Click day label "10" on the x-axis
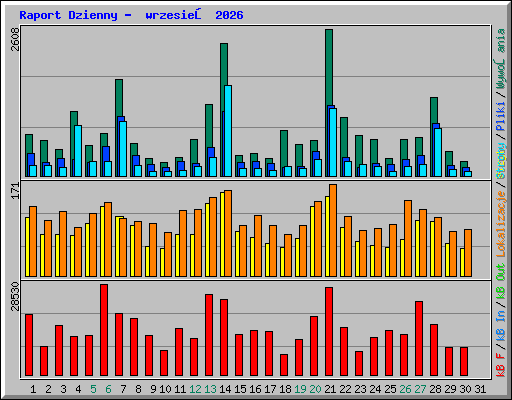Viewport: 512px width, 400px height. pyautogui.click(x=165, y=389)
